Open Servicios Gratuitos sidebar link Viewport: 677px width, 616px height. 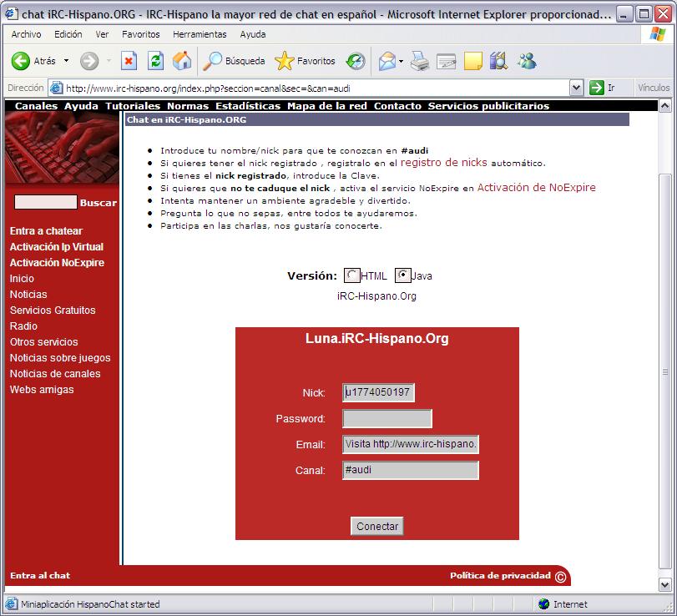(x=53, y=311)
